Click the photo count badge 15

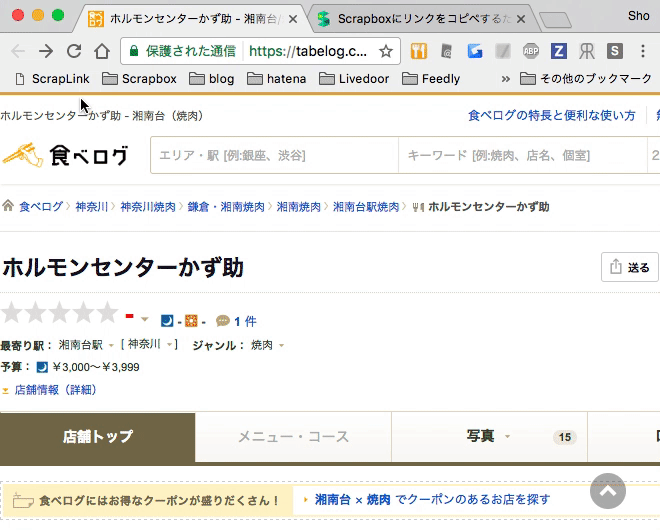point(564,437)
